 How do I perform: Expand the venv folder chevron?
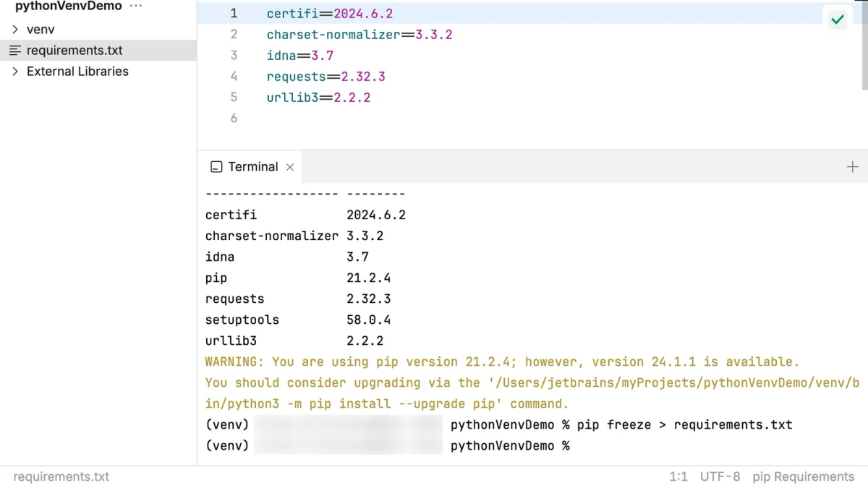pos(15,30)
